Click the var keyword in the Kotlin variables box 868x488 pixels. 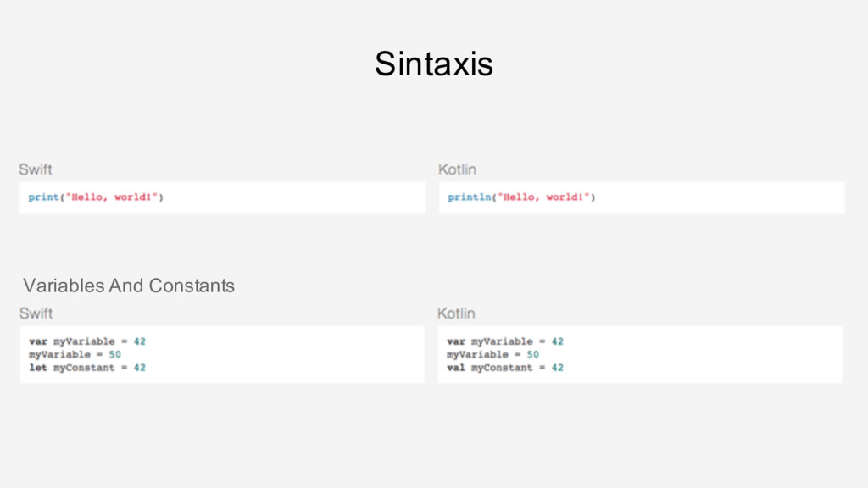tap(456, 341)
